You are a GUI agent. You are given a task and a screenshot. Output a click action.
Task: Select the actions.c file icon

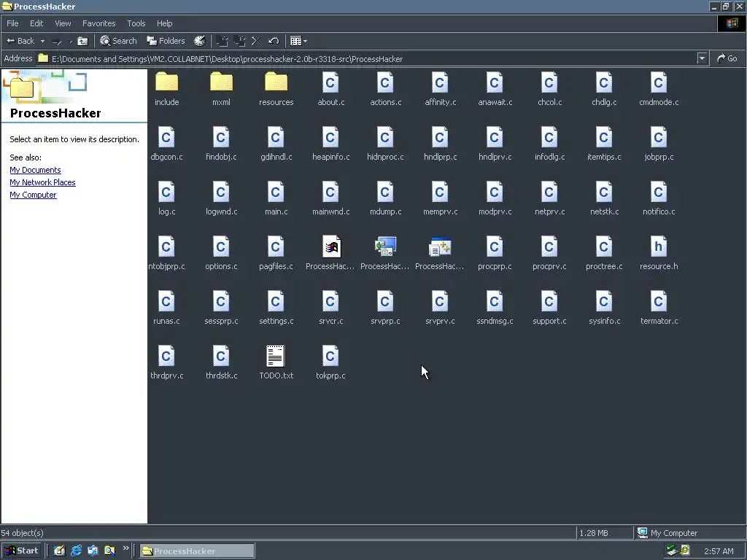(x=385, y=82)
